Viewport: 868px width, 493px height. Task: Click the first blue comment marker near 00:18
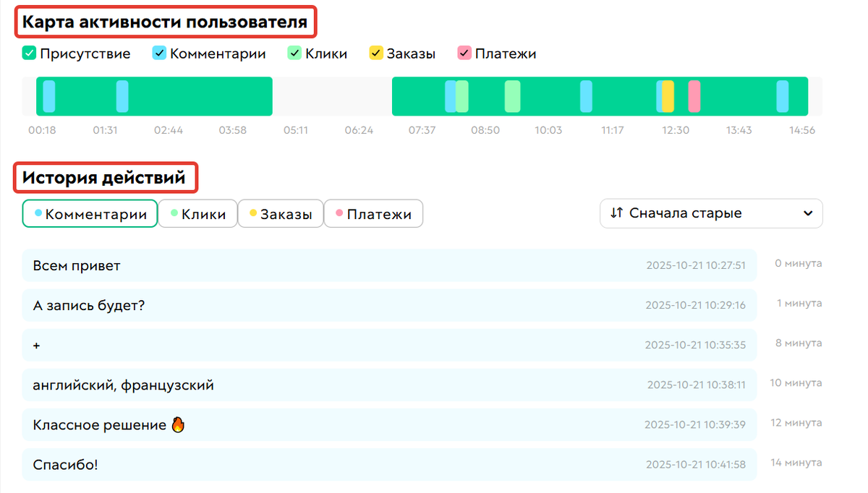click(48, 96)
